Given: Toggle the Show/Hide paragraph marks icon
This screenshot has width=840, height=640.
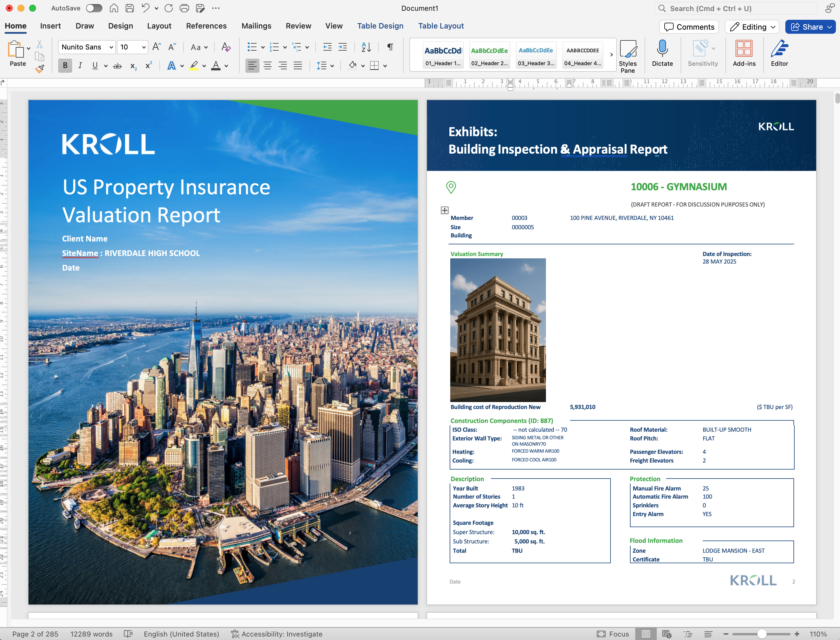Looking at the screenshot, I should (x=390, y=47).
